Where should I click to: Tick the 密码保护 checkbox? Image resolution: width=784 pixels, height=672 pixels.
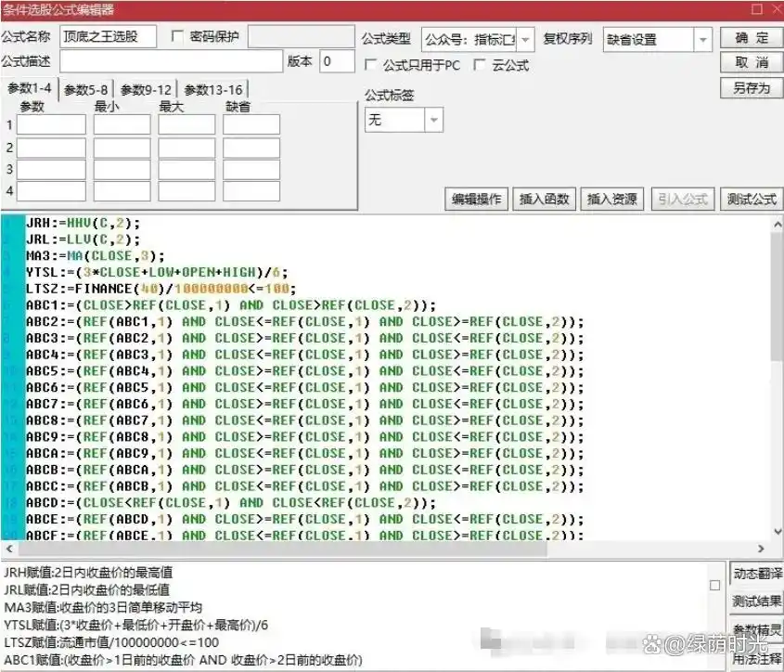point(177,36)
